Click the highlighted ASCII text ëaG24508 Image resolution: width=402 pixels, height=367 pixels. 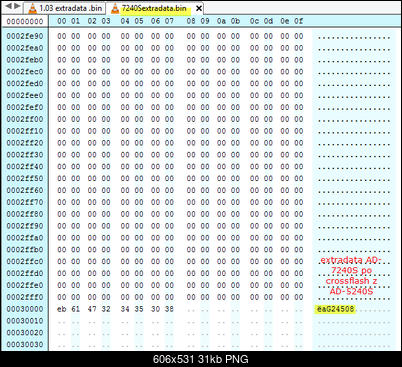335,309
